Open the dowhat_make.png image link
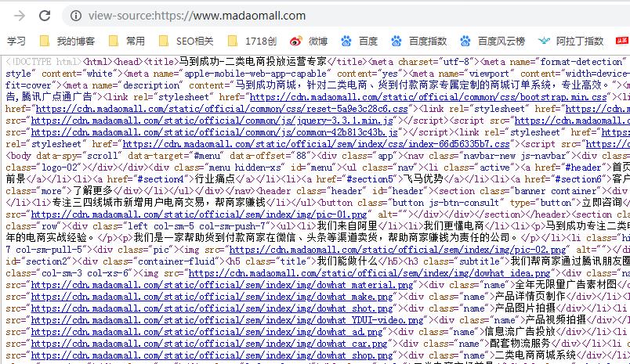 (212, 297)
